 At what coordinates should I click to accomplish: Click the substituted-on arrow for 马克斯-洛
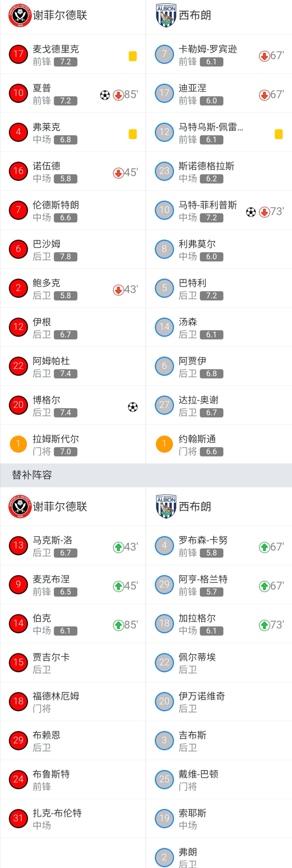coord(118,547)
